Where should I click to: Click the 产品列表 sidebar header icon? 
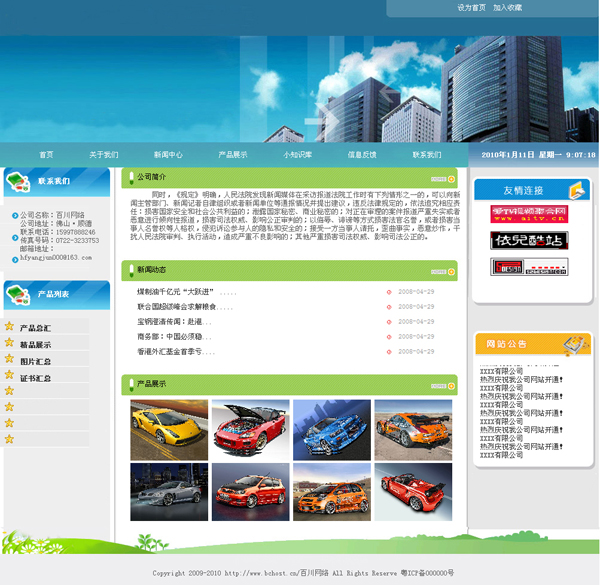tap(18, 293)
